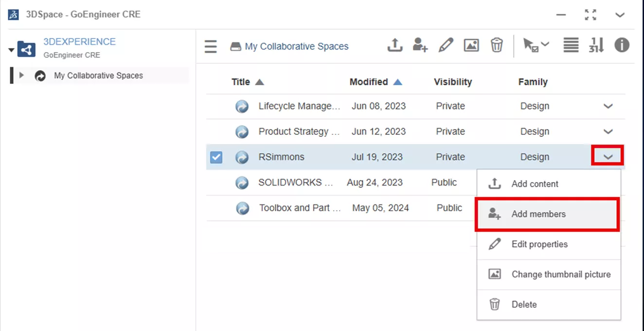Click the Jun 08, 2023 date cell
Viewport: 644px width, 331px height.
[378, 106]
